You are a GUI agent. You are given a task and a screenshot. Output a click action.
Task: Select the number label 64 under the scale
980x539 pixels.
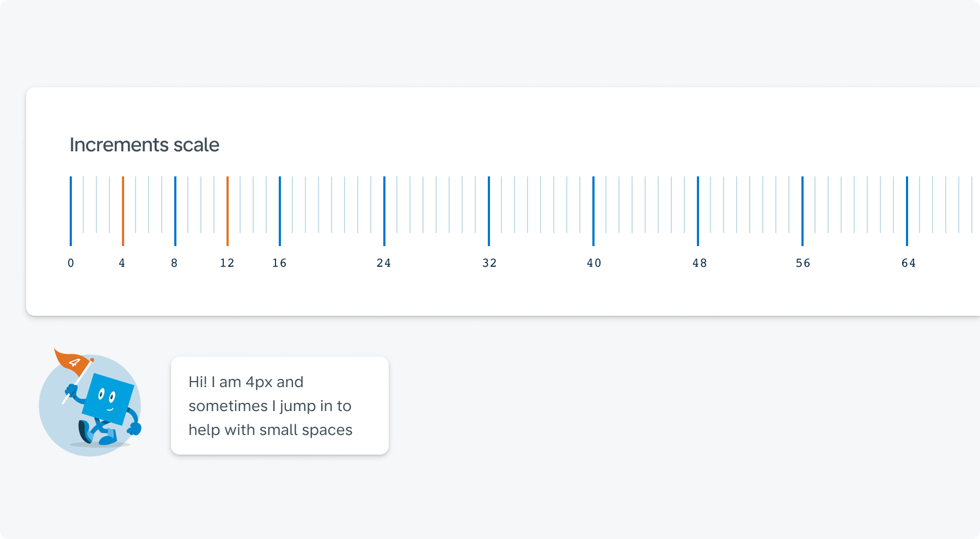pyautogui.click(x=909, y=264)
